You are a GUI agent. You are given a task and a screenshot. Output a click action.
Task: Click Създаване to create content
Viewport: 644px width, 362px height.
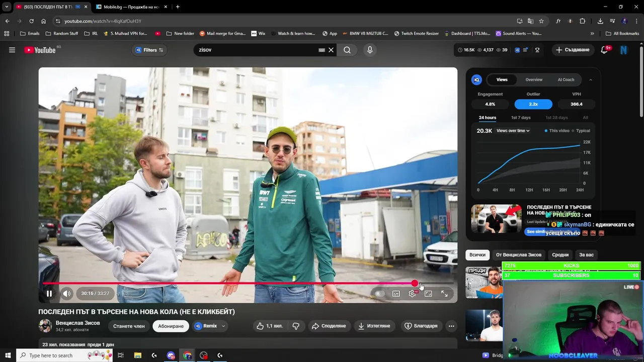pyautogui.click(x=573, y=50)
